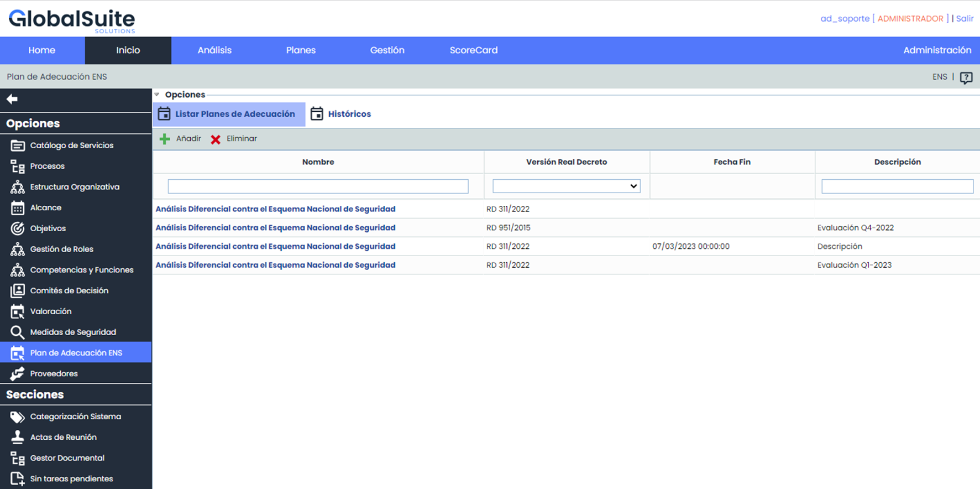This screenshot has width=980, height=489.
Task: Collapse the Opciones section triangle
Action: tap(157, 95)
